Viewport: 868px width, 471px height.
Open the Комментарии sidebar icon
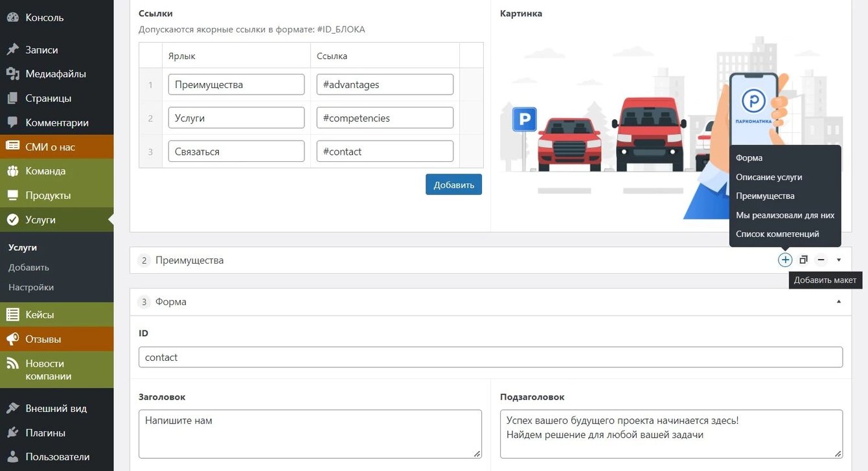coord(12,122)
